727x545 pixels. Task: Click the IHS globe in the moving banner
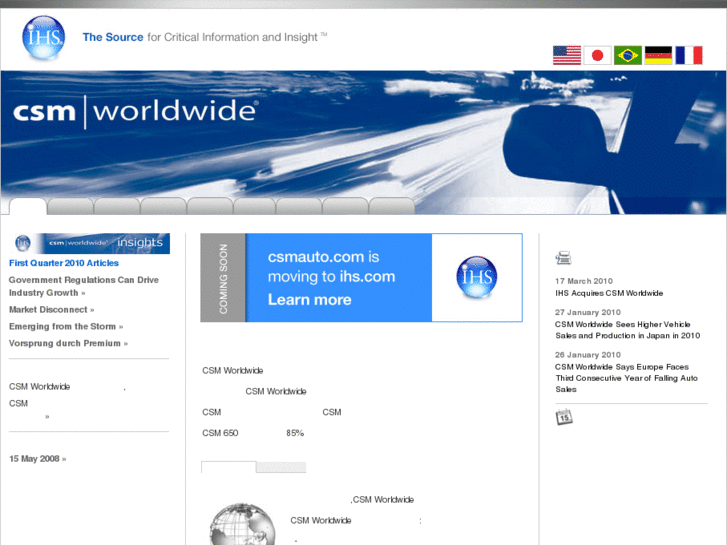pyautogui.click(x=477, y=277)
